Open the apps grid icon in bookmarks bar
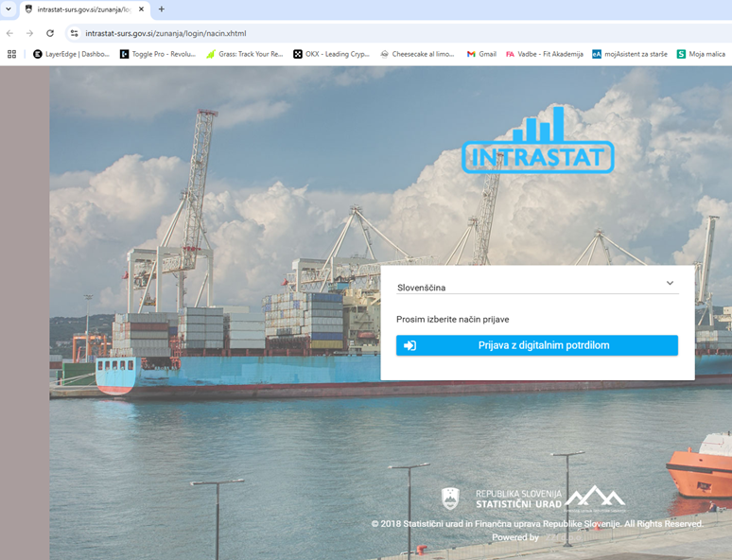 coord(12,54)
